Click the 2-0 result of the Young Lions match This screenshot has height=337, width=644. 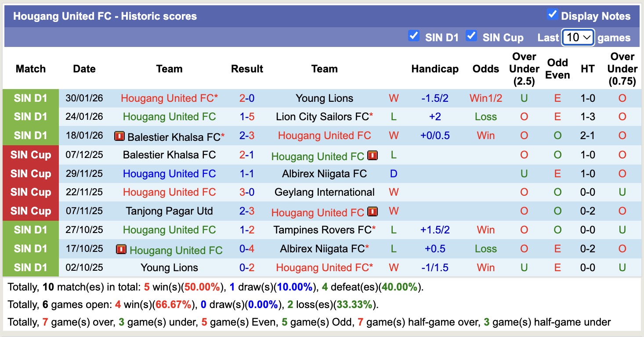247,98
